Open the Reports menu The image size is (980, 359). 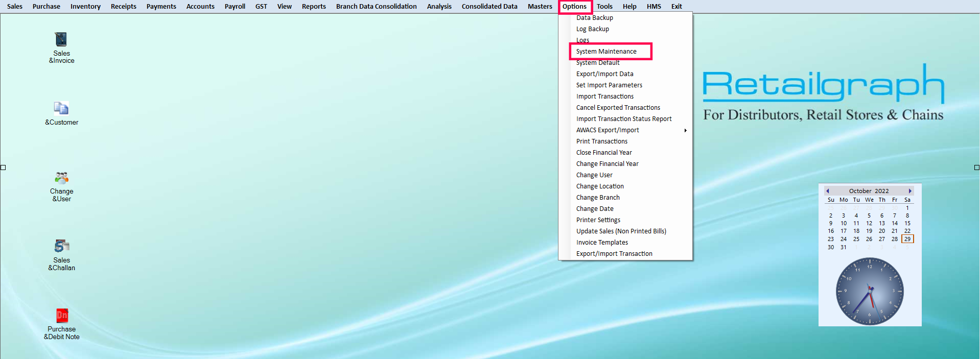pyautogui.click(x=314, y=7)
